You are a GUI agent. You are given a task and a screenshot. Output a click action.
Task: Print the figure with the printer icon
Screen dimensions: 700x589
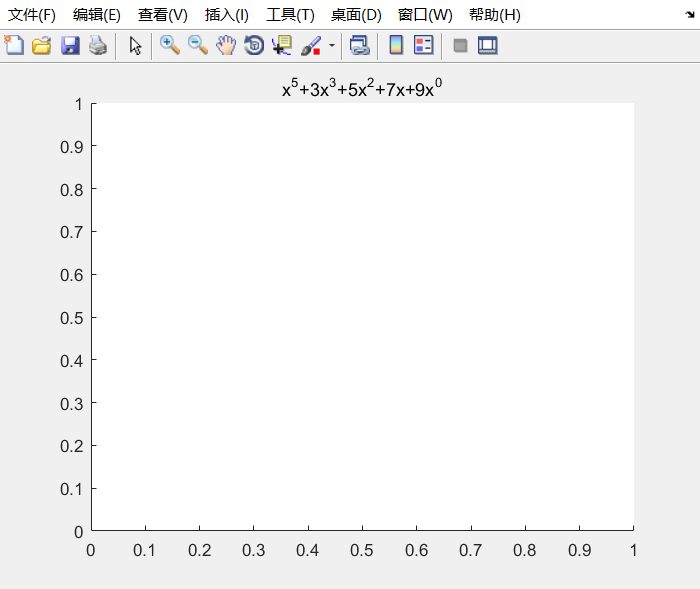[98, 46]
